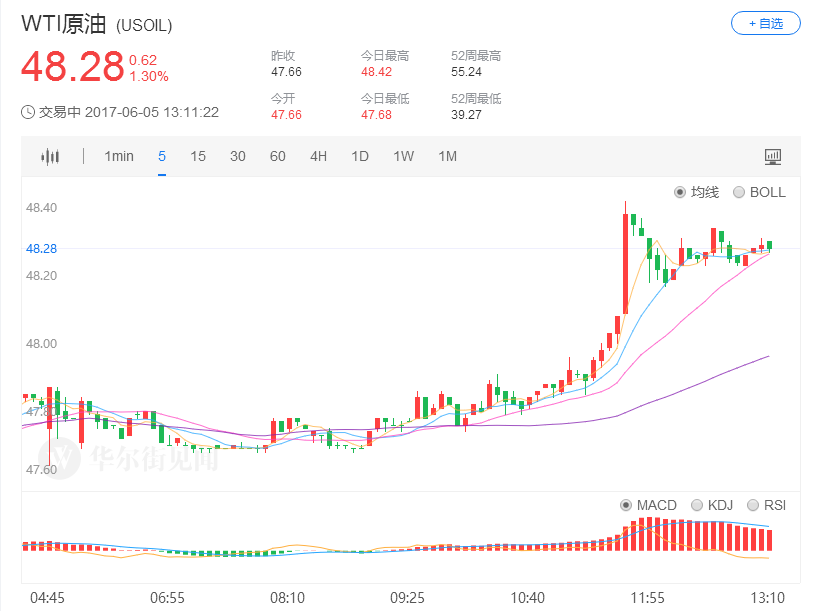Click the clock icon beside trading time
Viewport: 821px width, 611px height.
coord(28,112)
